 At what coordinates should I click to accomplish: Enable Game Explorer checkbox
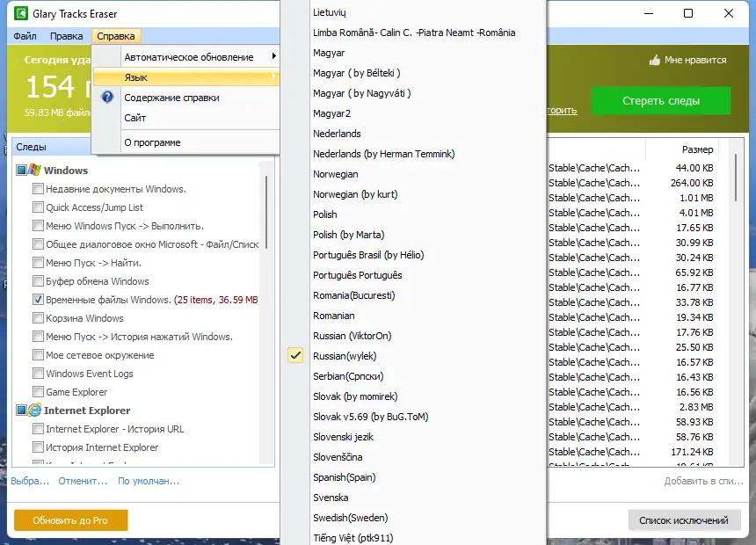[38, 392]
